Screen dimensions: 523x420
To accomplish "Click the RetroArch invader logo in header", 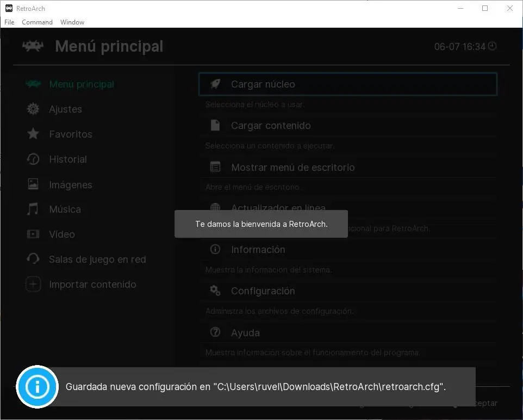I will [x=33, y=46].
